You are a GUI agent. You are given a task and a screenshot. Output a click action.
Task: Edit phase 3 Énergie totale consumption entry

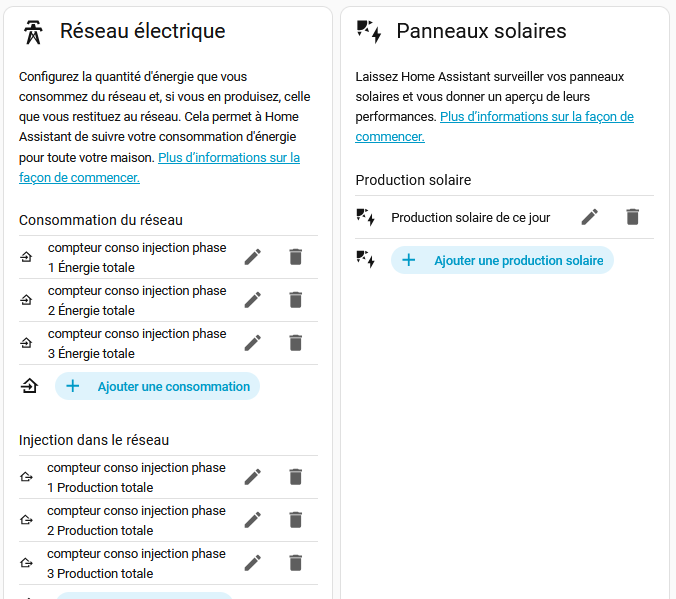click(253, 343)
